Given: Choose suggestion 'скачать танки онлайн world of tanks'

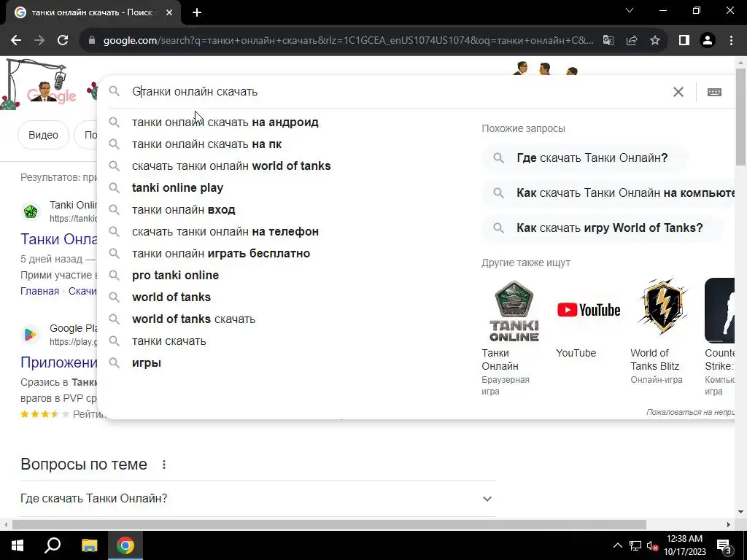Looking at the screenshot, I should coord(231,166).
